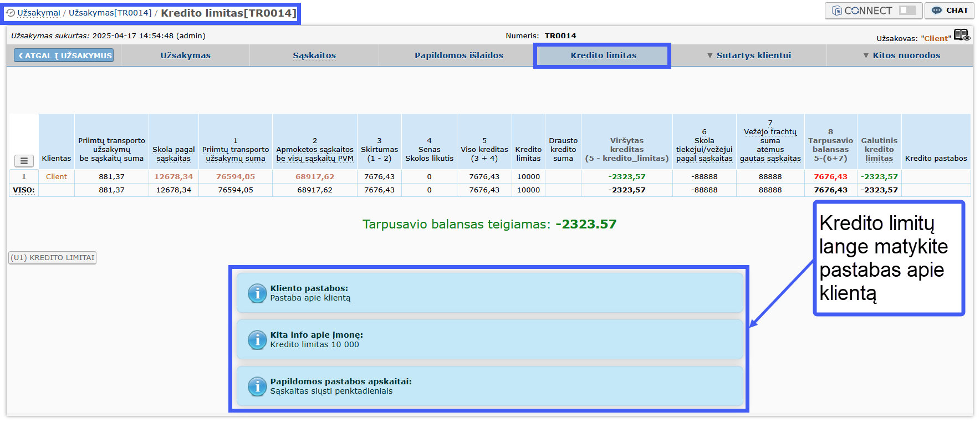The height and width of the screenshot is (422, 980).
Task: Select the Kredito limitas tab
Action: point(604,55)
